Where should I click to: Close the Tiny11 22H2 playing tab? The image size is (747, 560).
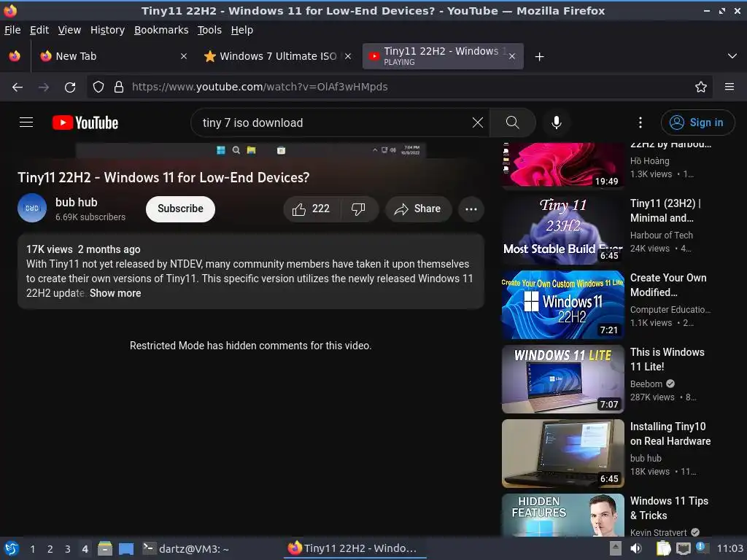[x=512, y=56]
